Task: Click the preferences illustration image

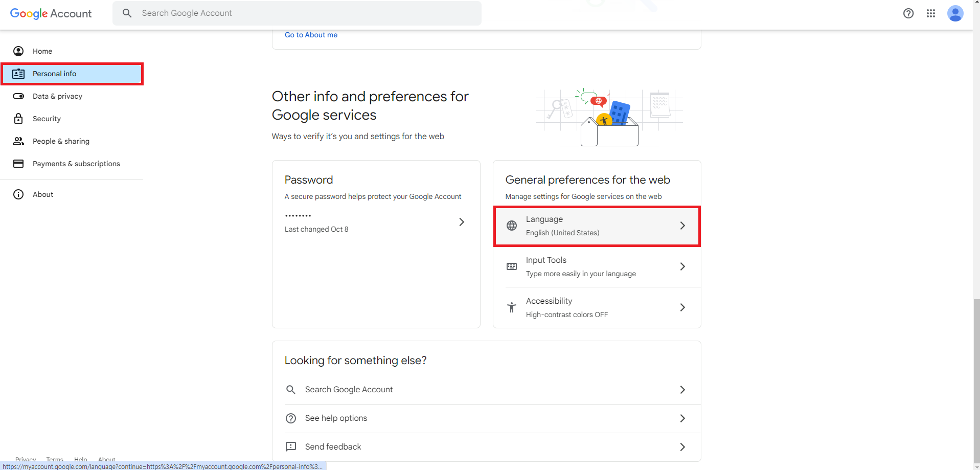Action: [609, 117]
